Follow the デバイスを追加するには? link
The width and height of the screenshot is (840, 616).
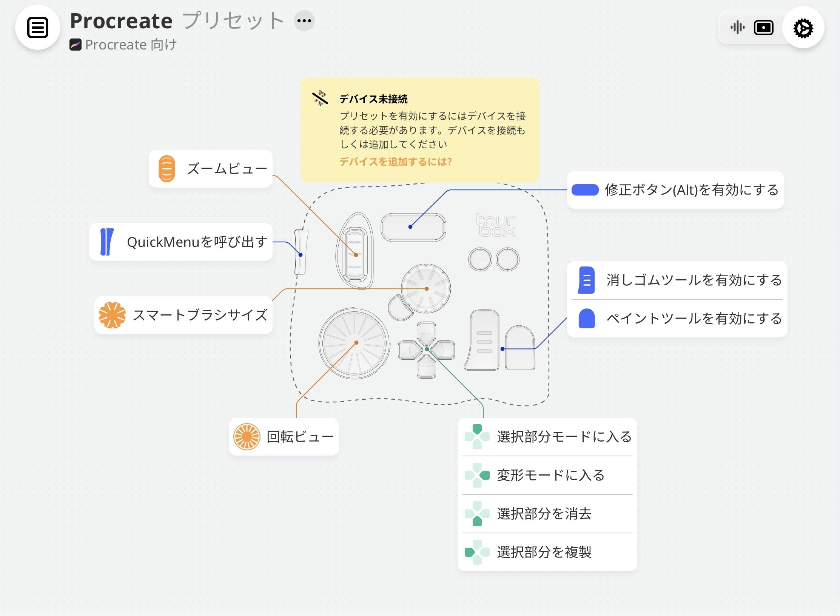tap(395, 162)
